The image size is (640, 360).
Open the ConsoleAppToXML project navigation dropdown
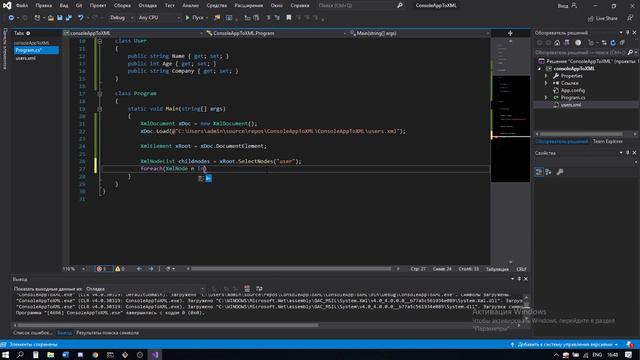coord(133,33)
